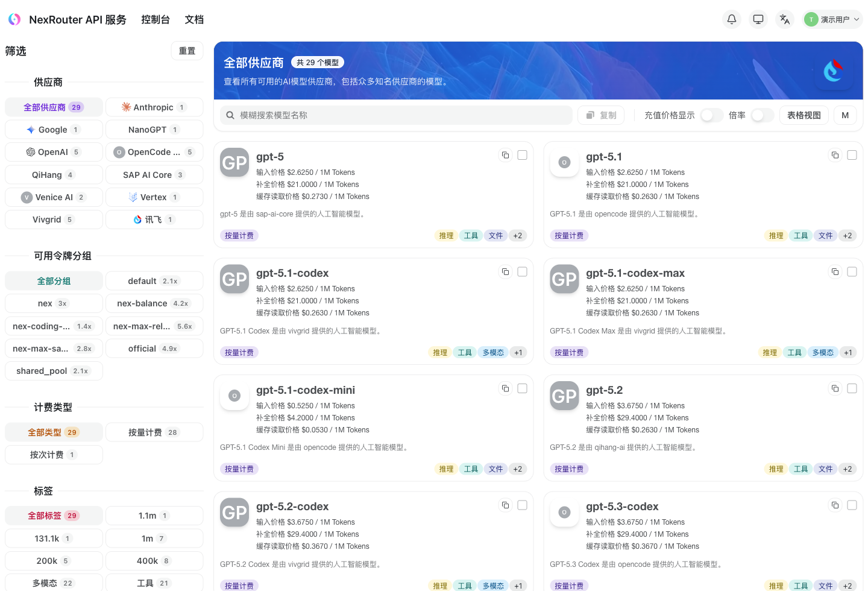Filter by 讯飞 provider

tap(154, 220)
